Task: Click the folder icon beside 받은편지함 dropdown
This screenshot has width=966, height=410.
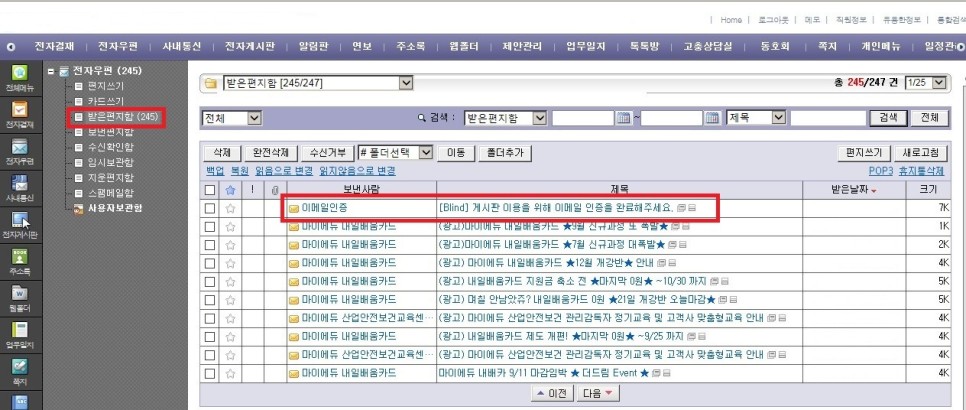Action: point(211,83)
